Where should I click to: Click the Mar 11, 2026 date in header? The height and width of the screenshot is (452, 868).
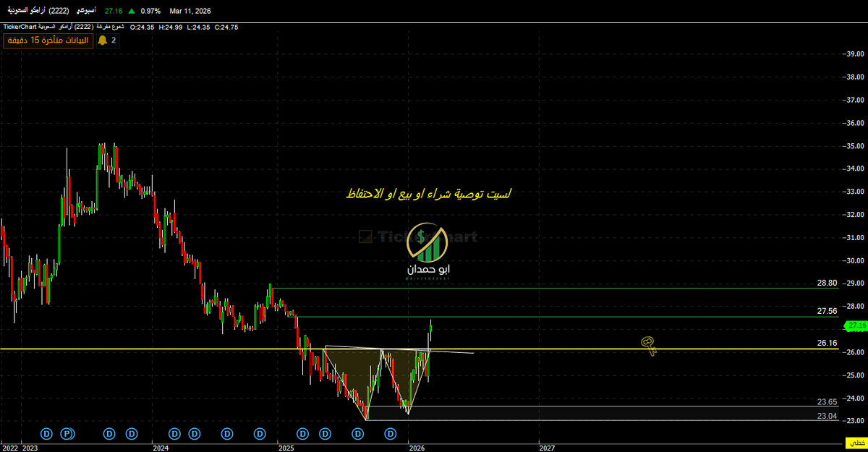point(190,12)
